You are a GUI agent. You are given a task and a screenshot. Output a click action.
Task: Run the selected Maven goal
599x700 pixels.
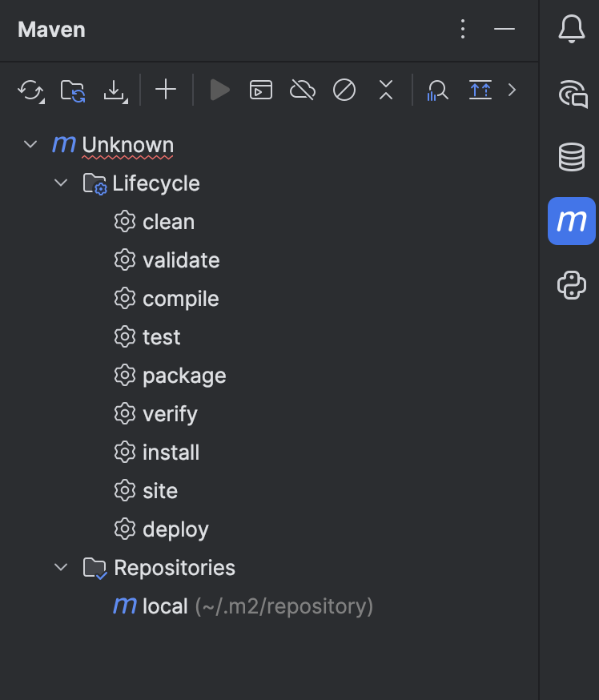[x=219, y=90]
